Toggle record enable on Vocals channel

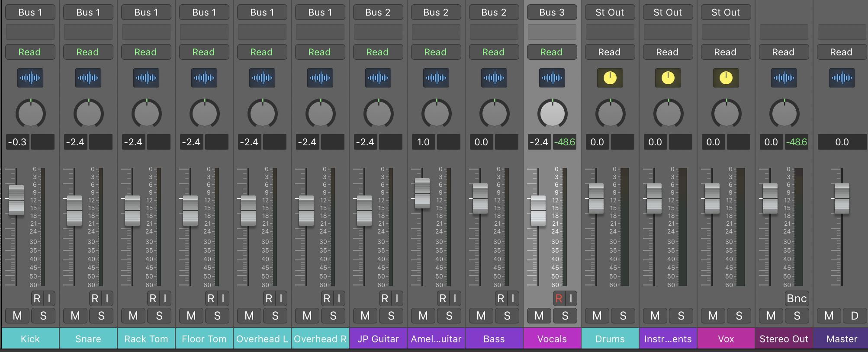559,298
